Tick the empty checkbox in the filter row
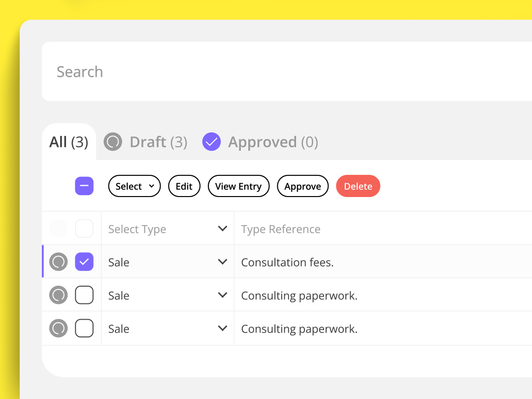This screenshot has width=532, height=399. (x=84, y=229)
